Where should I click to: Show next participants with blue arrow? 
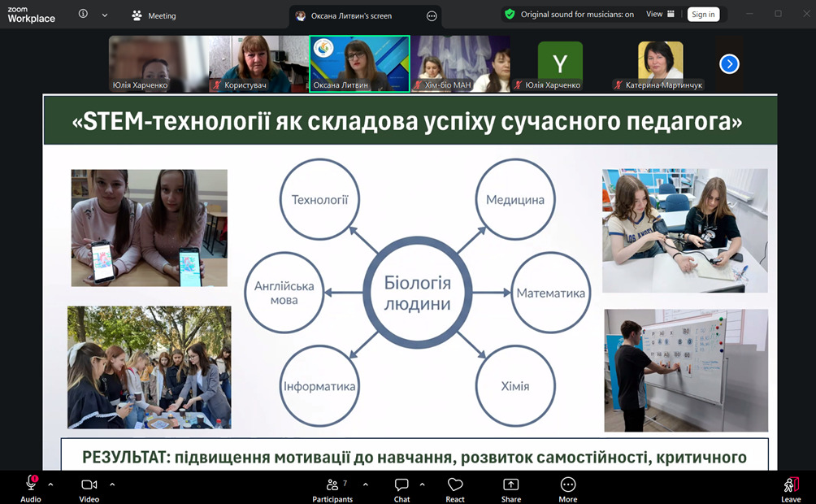(x=729, y=63)
